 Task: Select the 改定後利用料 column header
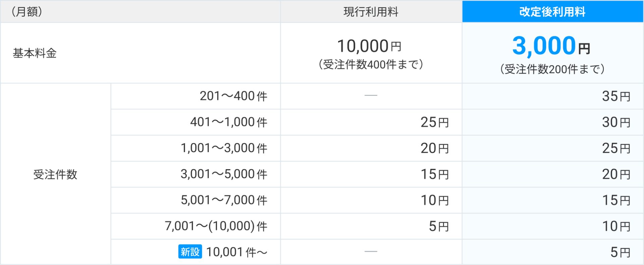click(552, 12)
